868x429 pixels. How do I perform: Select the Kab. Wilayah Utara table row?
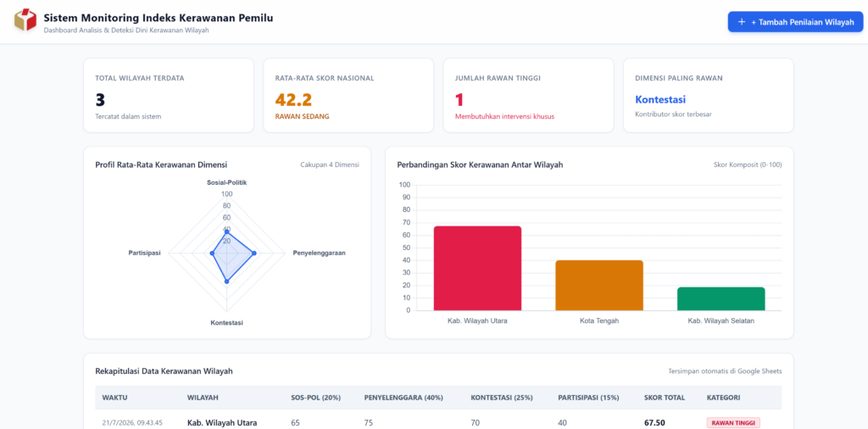coord(438,421)
